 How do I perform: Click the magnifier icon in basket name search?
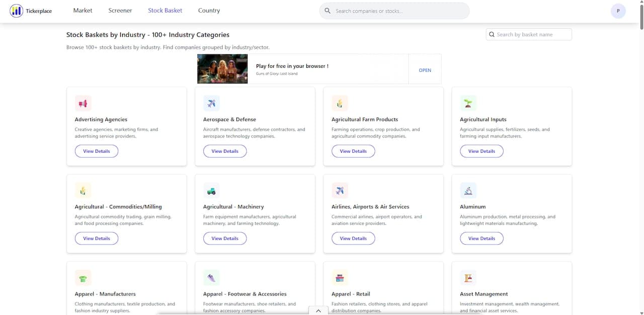point(492,34)
